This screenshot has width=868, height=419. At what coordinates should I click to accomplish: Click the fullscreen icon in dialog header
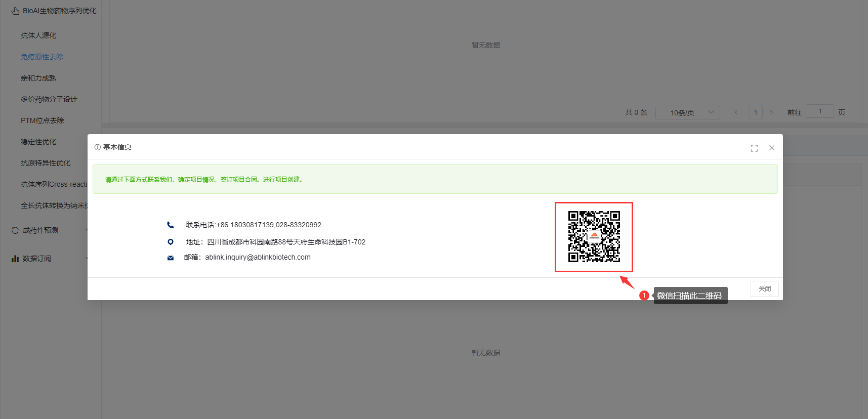tap(754, 148)
